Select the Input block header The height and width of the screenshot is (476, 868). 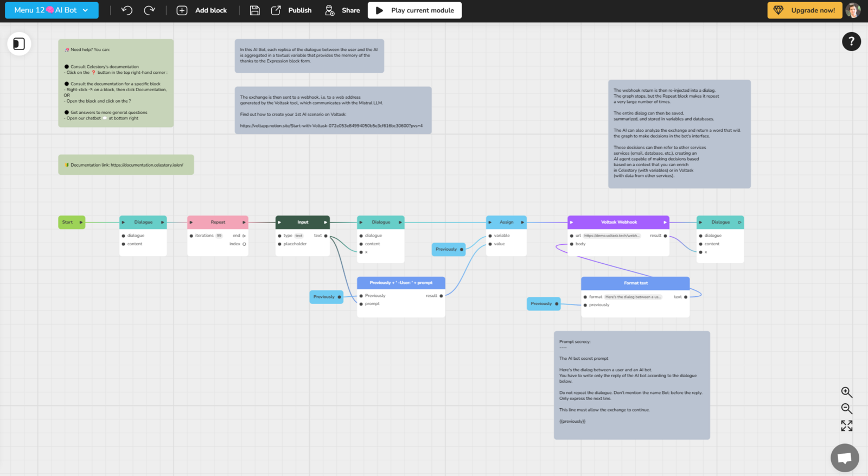303,222
